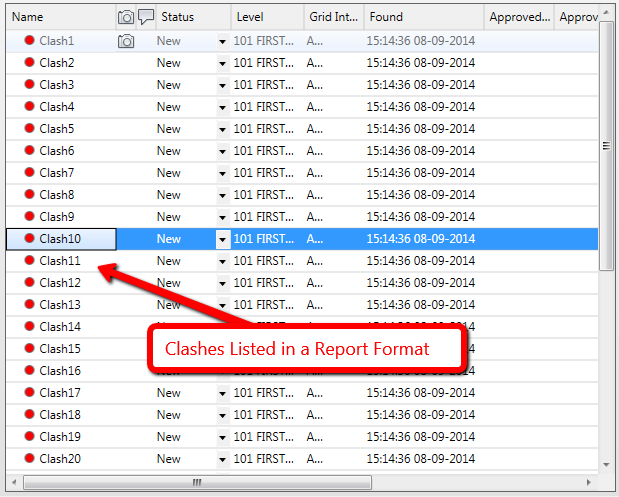
Task: Click the horizontal scrollbar thumb
Action: [x=197, y=482]
